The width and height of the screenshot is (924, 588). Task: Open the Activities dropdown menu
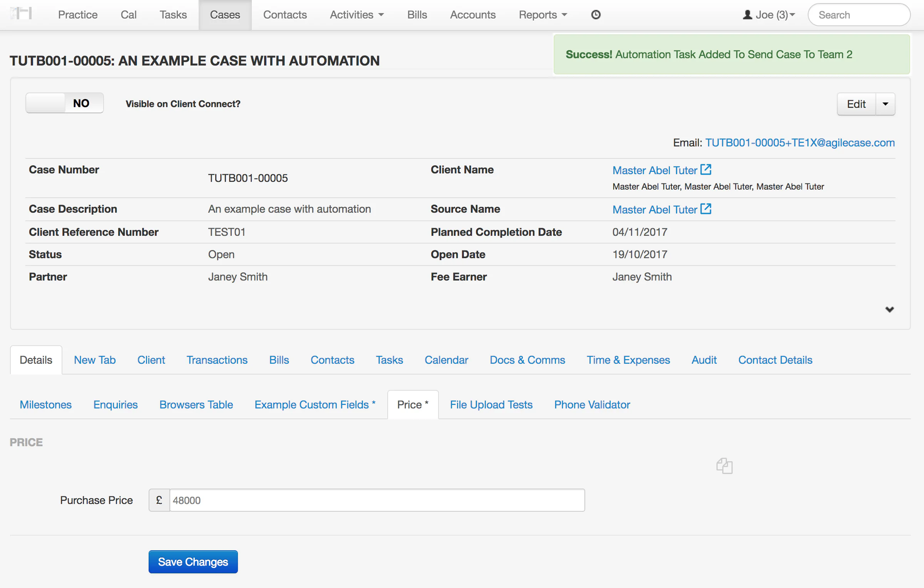[x=357, y=15]
